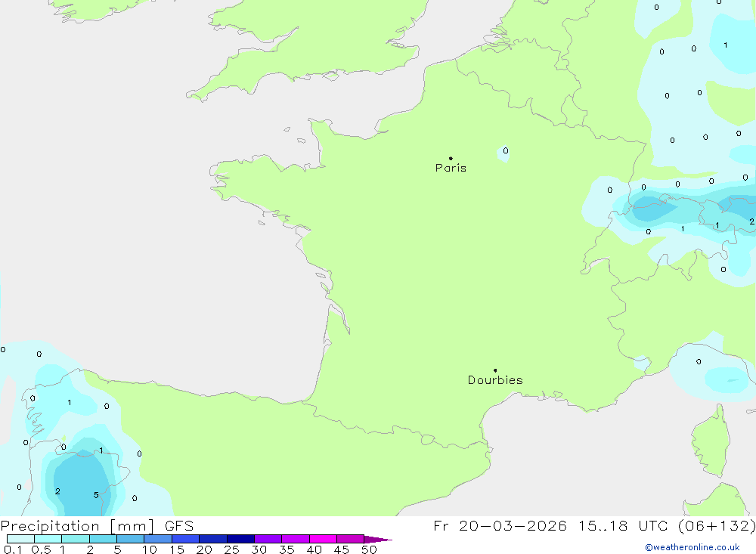Pick the lightest 0.1–0.5 mm legend swatch
This screenshot has width=756, height=554.
[x=20, y=539]
